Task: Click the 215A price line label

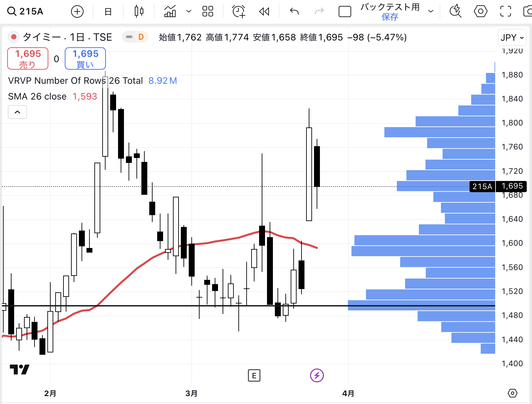Action: coord(482,187)
